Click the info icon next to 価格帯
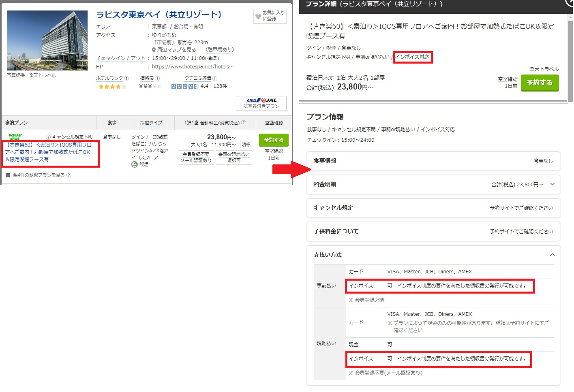 157,79
